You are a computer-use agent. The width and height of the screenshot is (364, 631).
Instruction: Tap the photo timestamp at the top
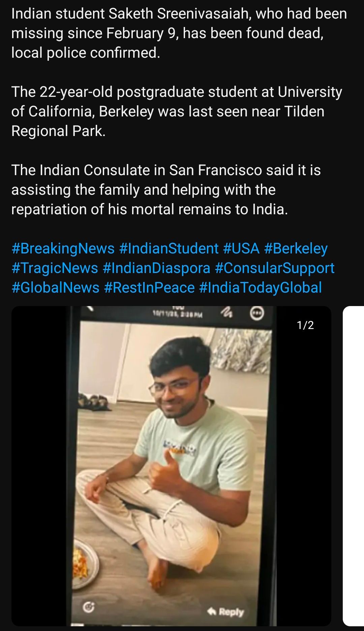click(178, 314)
